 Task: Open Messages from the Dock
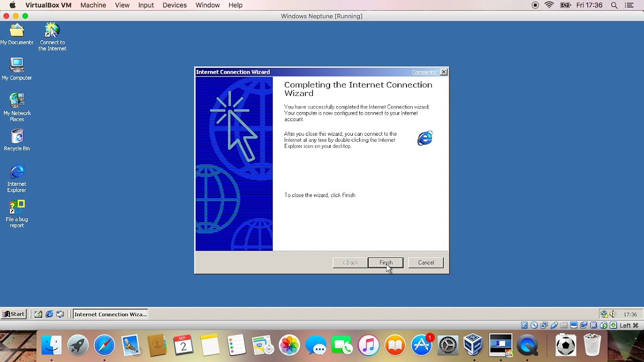click(315, 346)
